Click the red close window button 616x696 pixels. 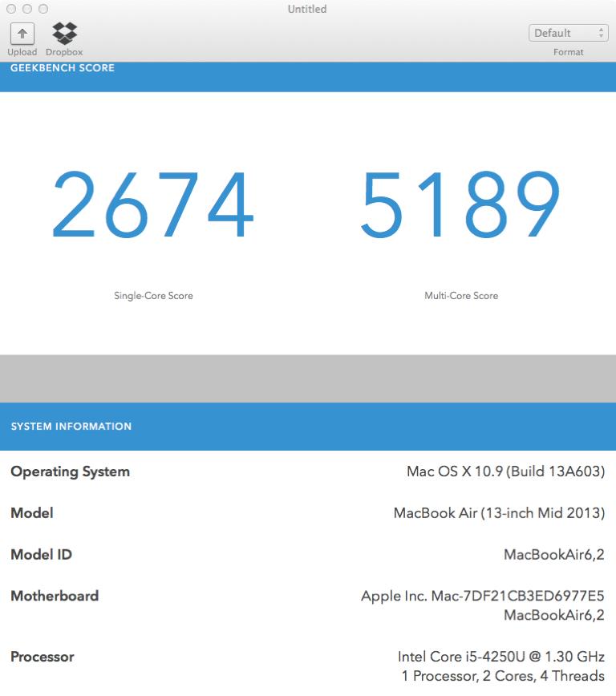[11, 9]
